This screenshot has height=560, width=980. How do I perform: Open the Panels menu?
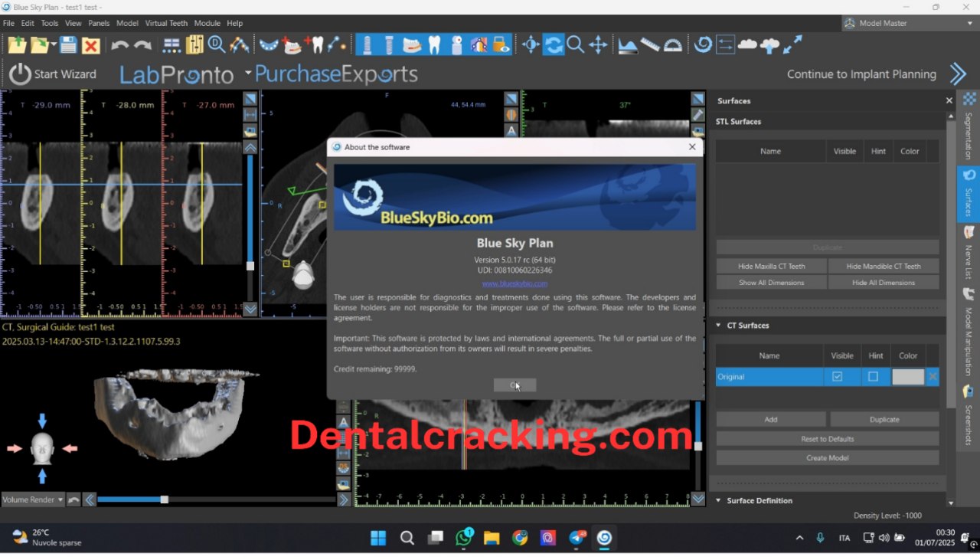(99, 23)
